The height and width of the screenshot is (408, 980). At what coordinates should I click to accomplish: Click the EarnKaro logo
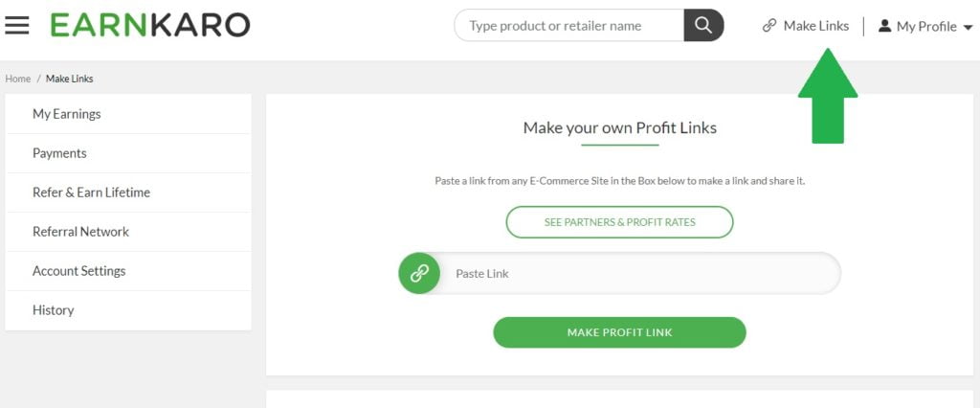[x=150, y=25]
